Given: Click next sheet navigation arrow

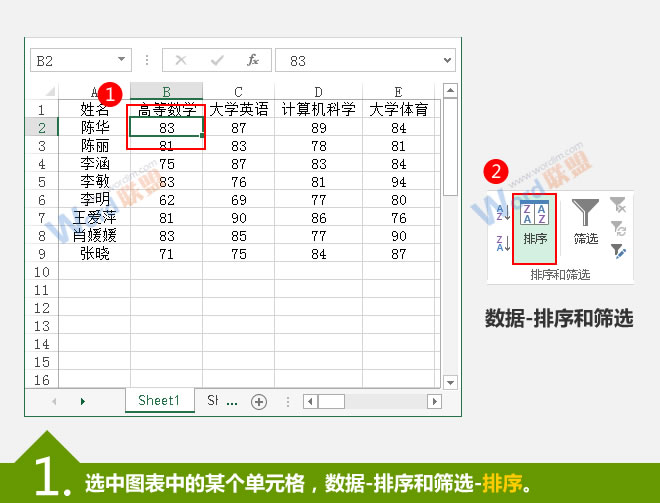Looking at the screenshot, I should click(82, 401).
